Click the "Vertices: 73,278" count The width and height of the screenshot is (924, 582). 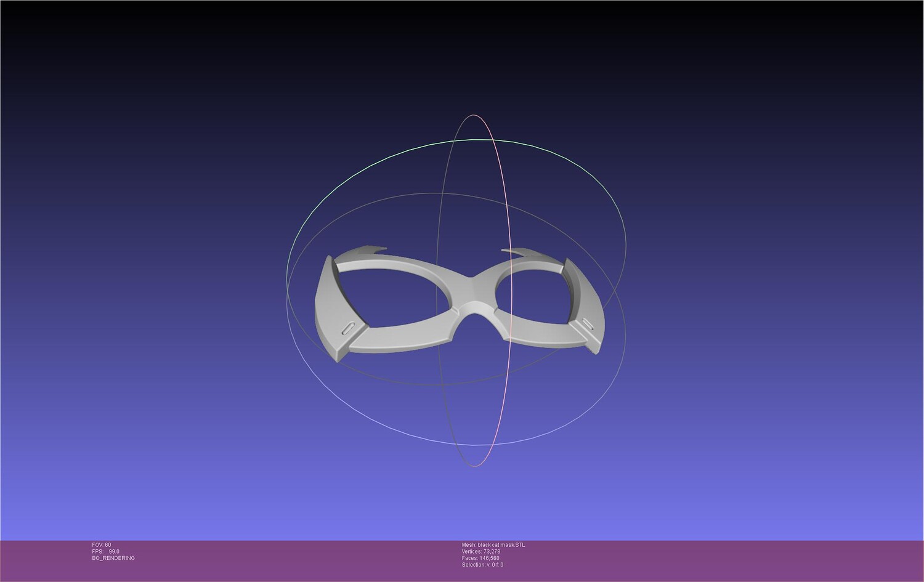pyautogui.click(x=481, y=552)
